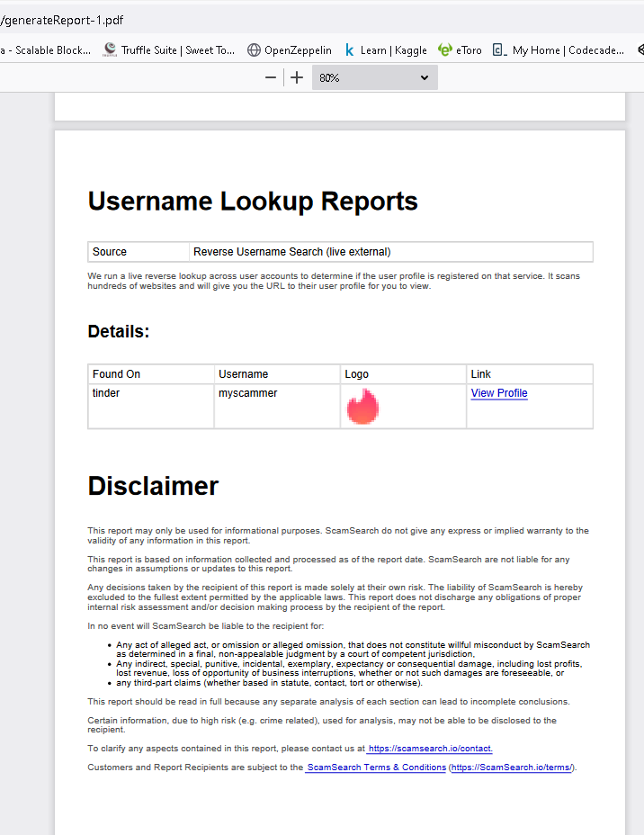Click the 'Found On' column header
The image size is (644, 835).
point(150,373)
